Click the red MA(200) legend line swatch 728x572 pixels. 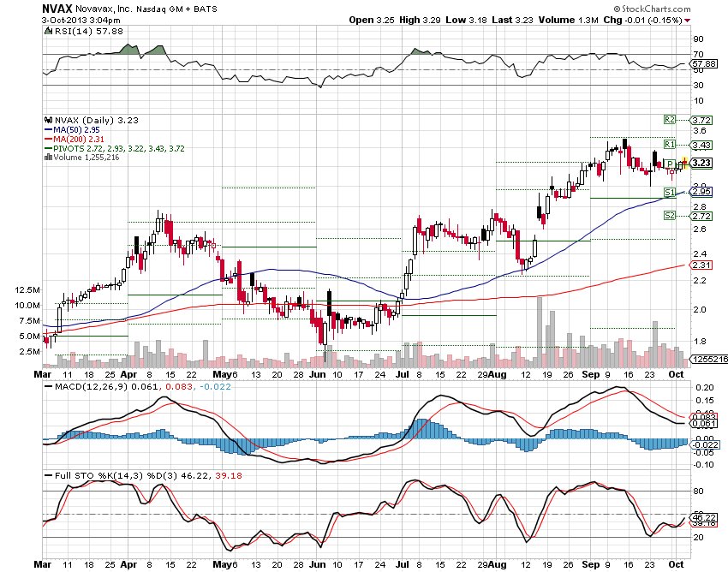(x=48, y=140)
